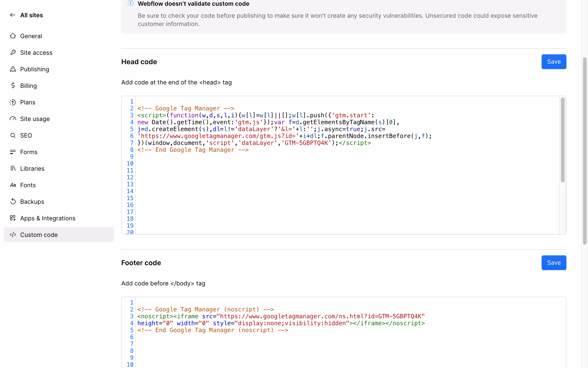Click the Billing dollar icon
Screen dimensions: 588x368
point(13,85)
